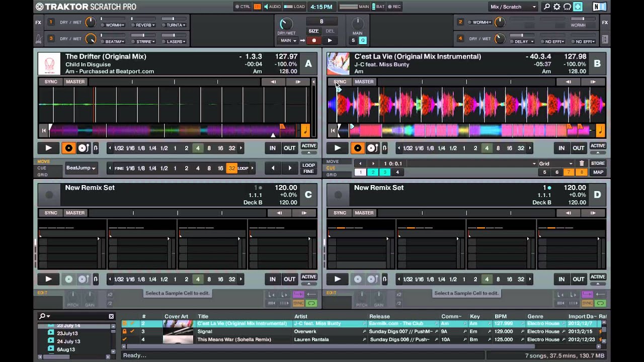644x362 pixels.
Task: Toggle MASTER on Deck D
Action: coord(364,213)
